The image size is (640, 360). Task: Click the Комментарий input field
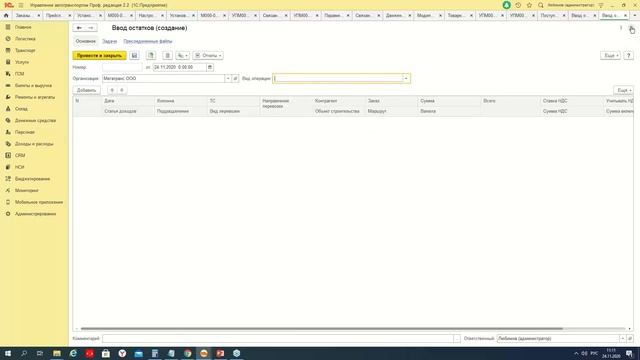point(278,338)
